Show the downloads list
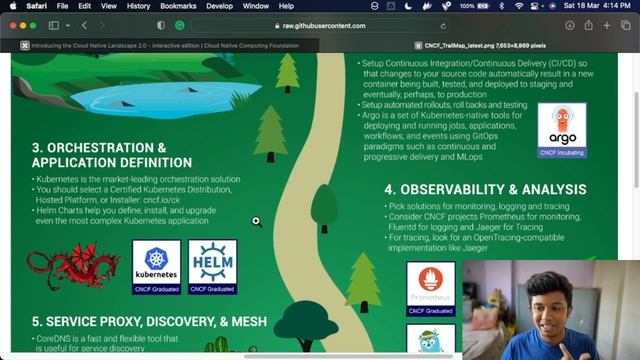Viewport: 640px width, 360px height. pos(570,25)
